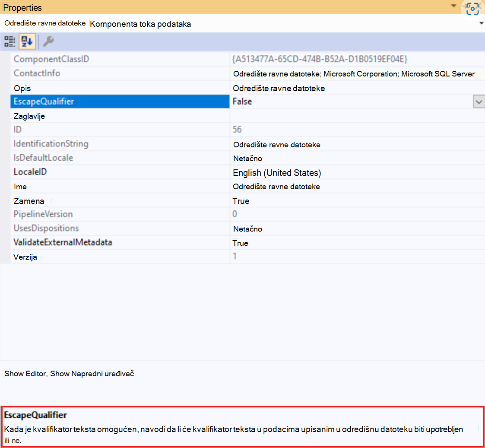Click the LocaleID value English (United States)
Viewport: 485px width, 448px height.
coord(277,173)
